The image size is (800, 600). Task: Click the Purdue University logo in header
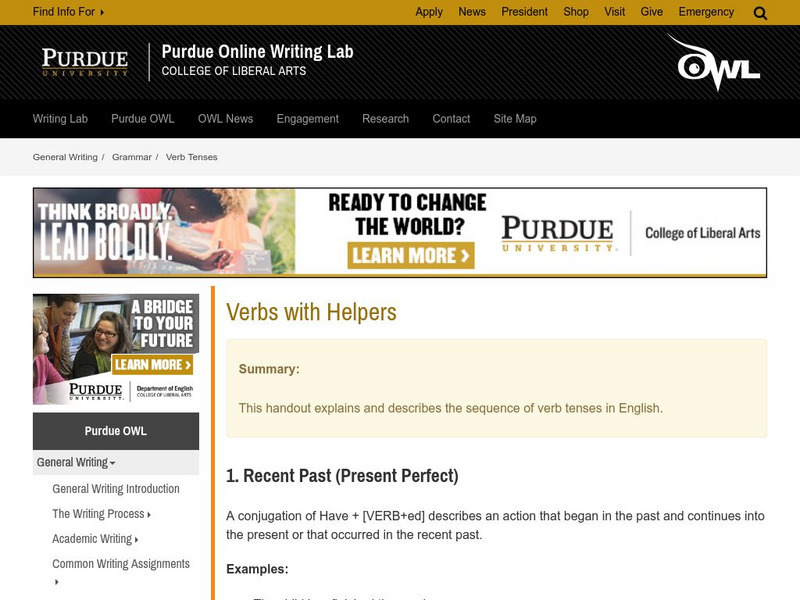(x=85, y=62)
